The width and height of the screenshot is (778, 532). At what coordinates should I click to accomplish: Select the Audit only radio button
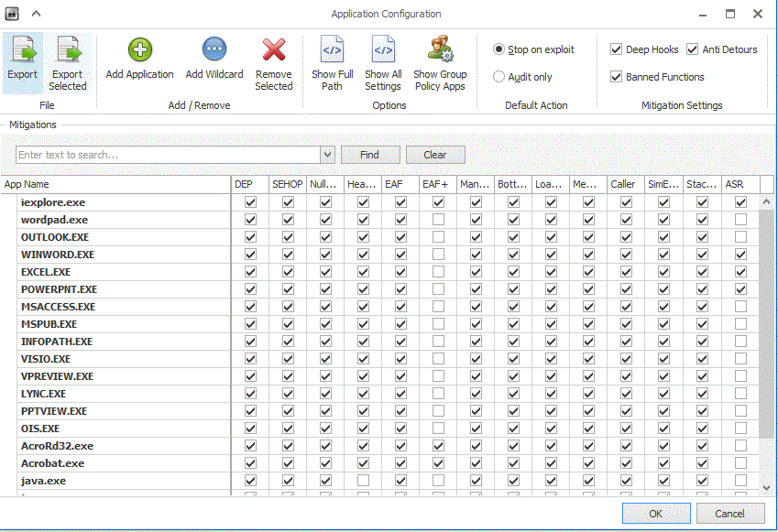(499, 78)
